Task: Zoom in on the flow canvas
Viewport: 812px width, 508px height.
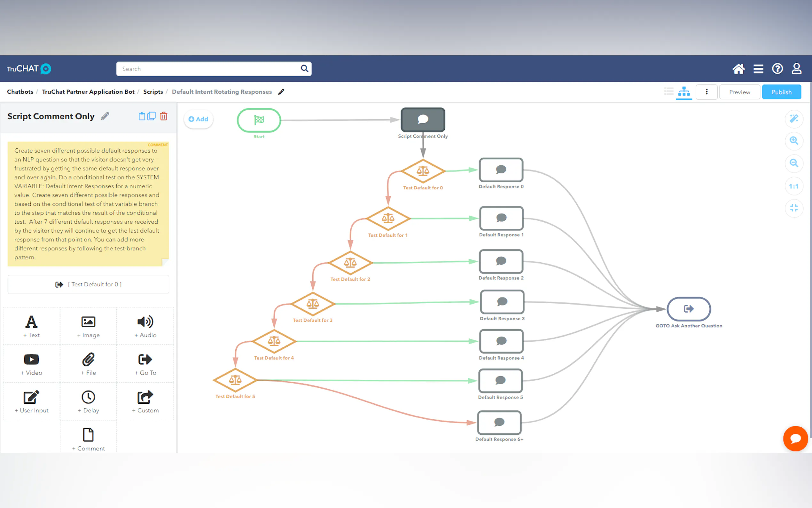Action: point(793,141)
